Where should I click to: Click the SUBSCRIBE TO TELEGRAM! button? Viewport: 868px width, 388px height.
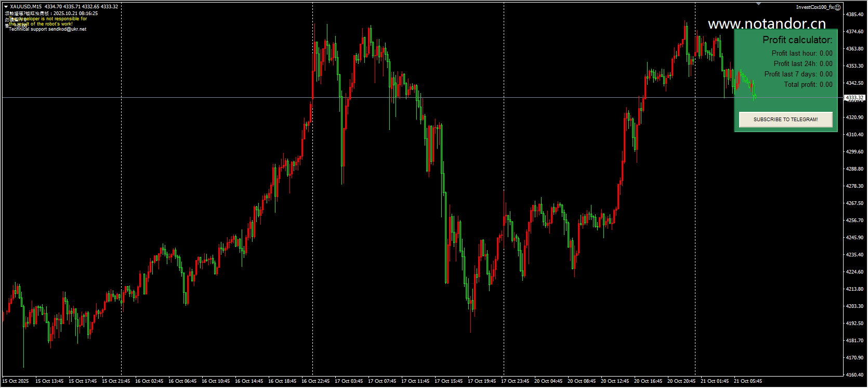(x=785, y=120)
